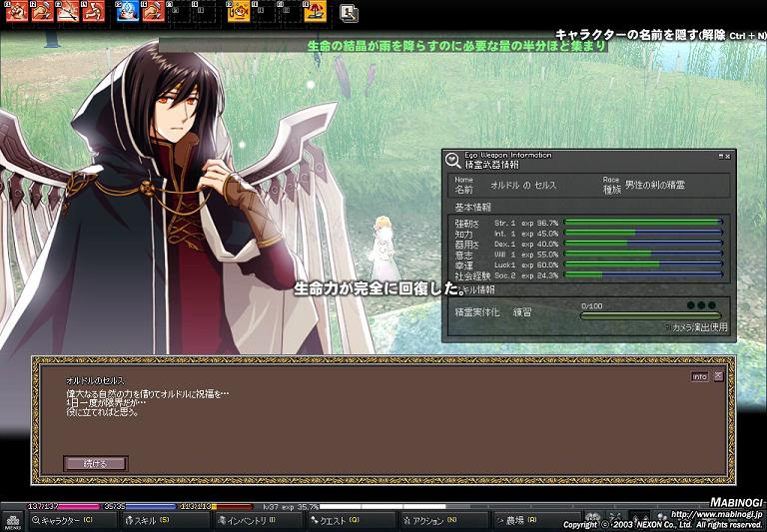Click the weapon name オルドル の セルス
The height and width of the screenshot is (532, 767).
(523, 186)
